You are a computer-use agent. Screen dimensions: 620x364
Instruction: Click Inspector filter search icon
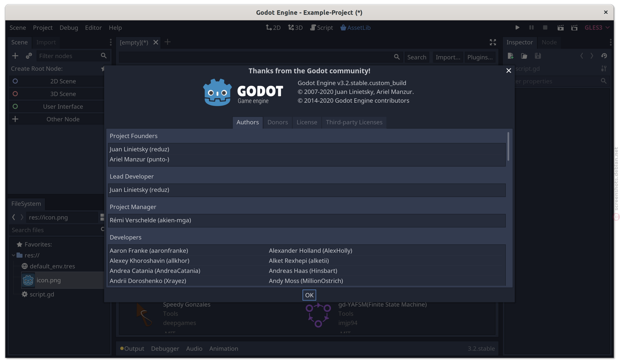point(603,81)
